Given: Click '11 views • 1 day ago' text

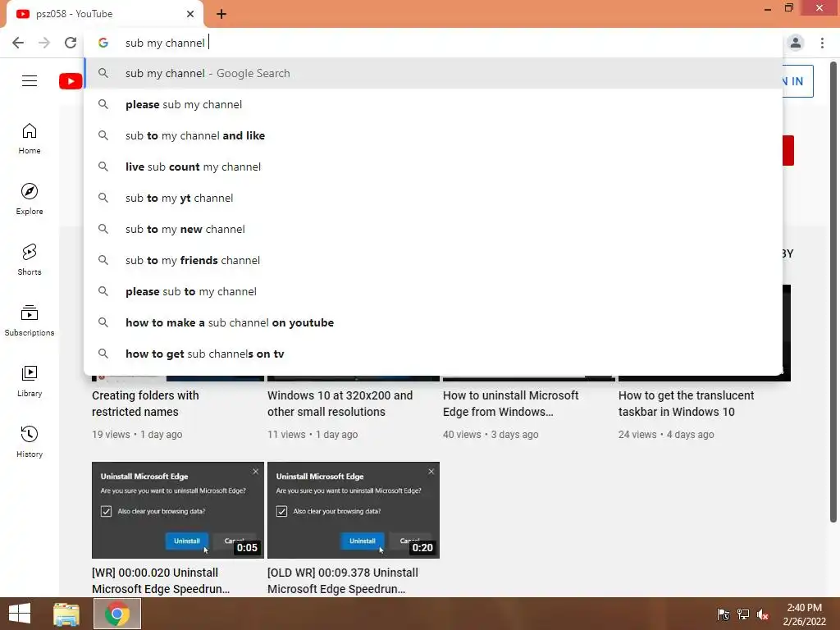Looking at the screenshot, I should [313, 435].
